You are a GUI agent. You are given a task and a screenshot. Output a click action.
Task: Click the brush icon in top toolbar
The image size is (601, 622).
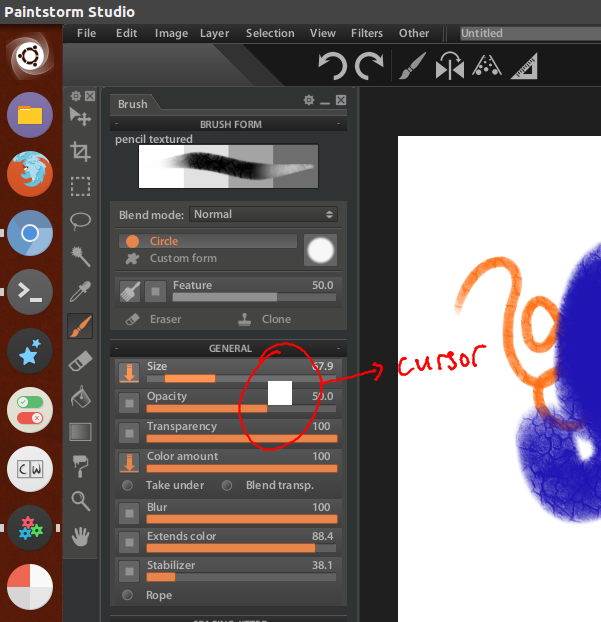click(412, 66)
